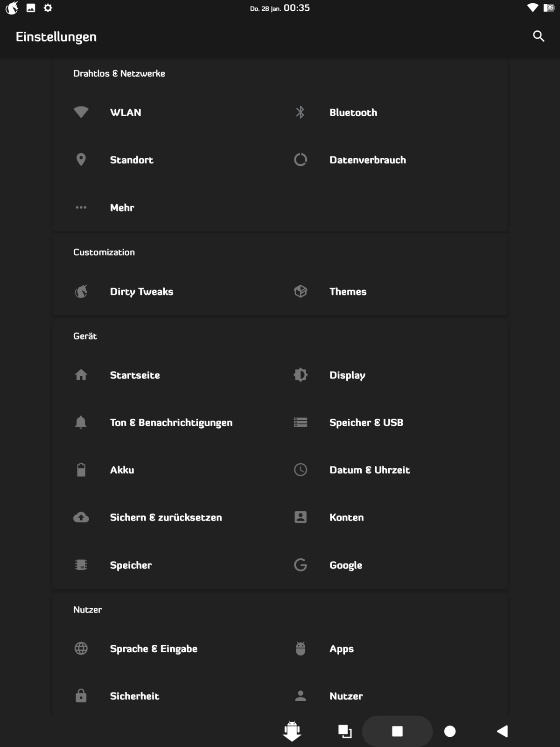This screenshot has width=560, height=747.
Task: Open Datenverbrauch settings
Action: tap(368, 160)
